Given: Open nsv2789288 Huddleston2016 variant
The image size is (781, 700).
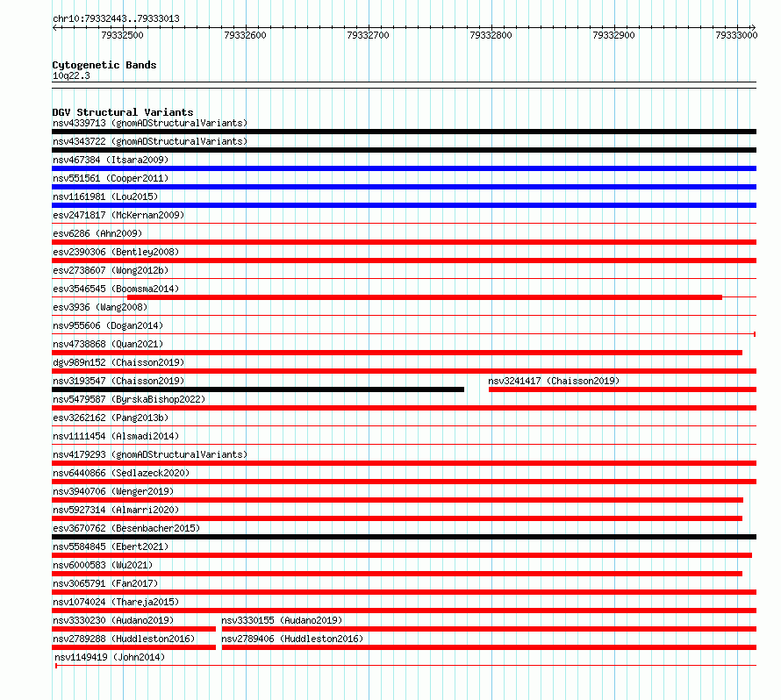Looking at the screenshot, I should click(124, 639).
